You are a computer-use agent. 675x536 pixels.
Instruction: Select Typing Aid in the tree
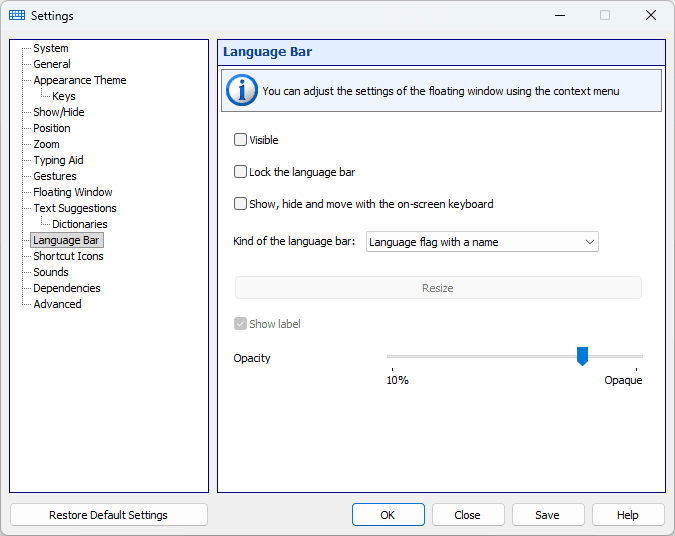pyautogui.click(x=58, y=160)
